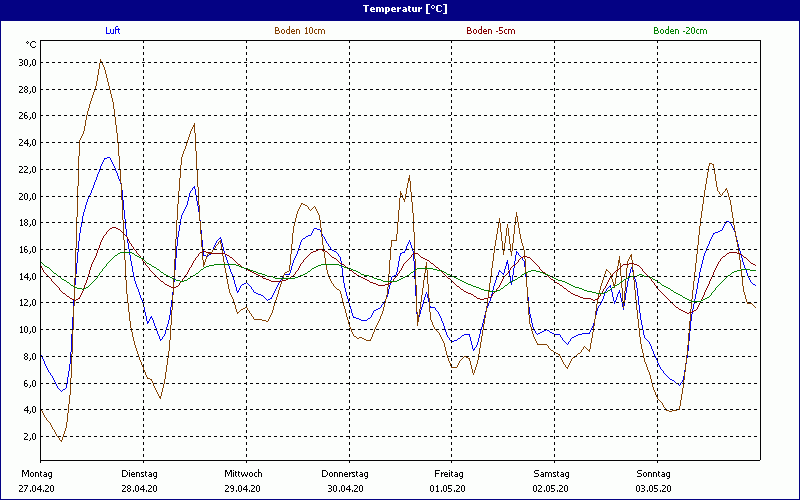Select the green 'Boden -20cm' legend label
This screenshot has width=800, height=500.
point(681,31)
